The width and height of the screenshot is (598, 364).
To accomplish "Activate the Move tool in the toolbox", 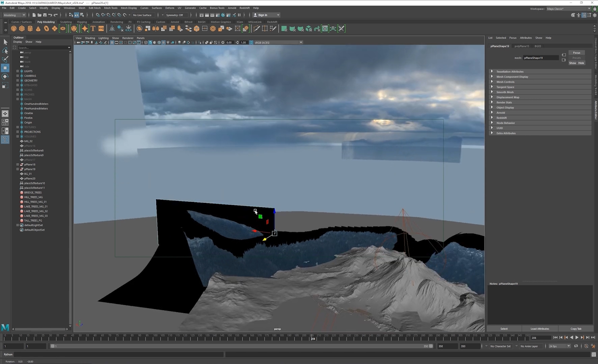I will click(5, 68).
